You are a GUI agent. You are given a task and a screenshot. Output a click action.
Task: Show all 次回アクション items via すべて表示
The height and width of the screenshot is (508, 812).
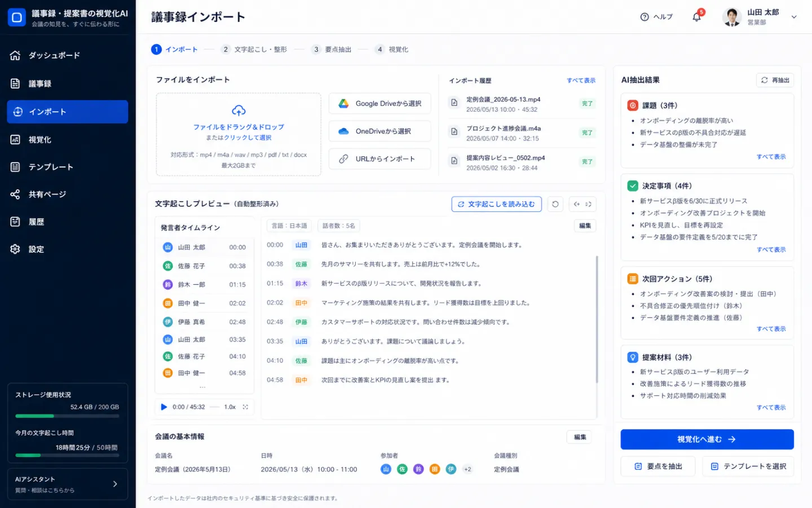click(771, 329)
